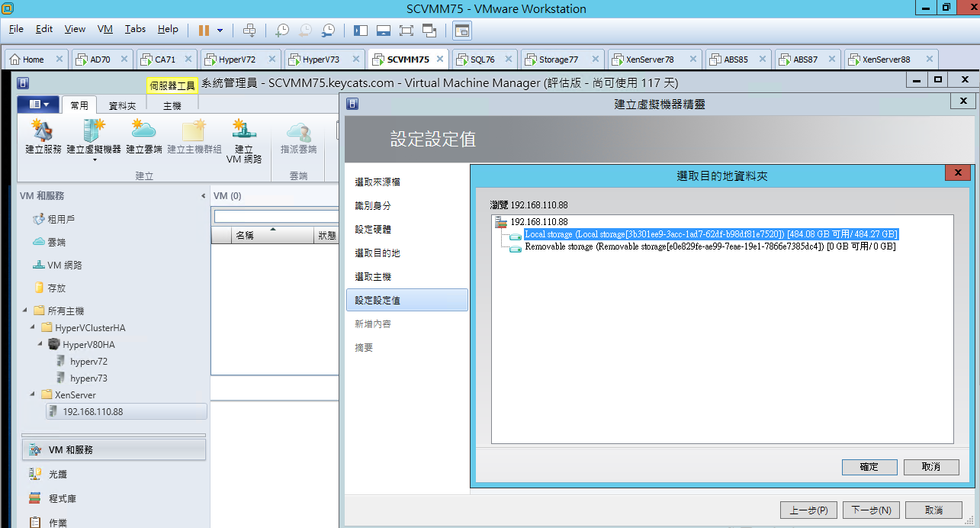The height and width of the screenshot is (528, 980).
Task: Click 建立 VM 網路 ribbon icon
Action: [244, 141]
